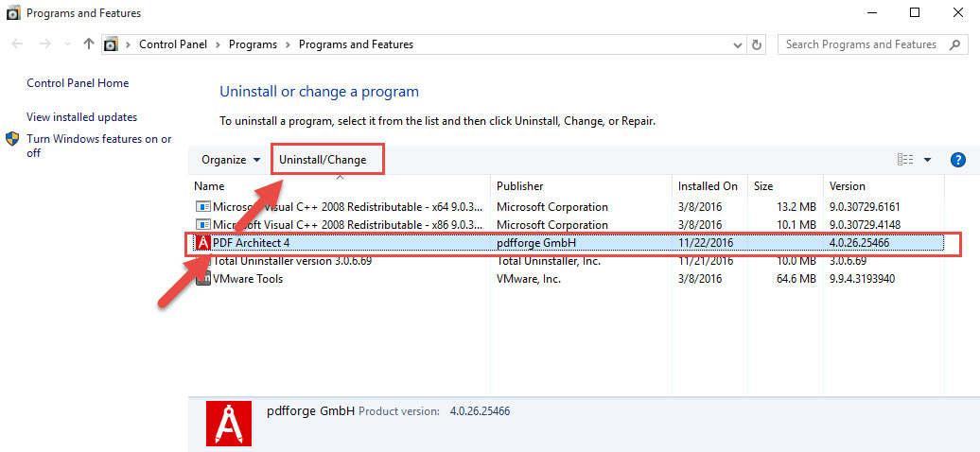Click VMware, Inc. publisher cell
This screenshot has width=980, height=452.
pos(528,279)
